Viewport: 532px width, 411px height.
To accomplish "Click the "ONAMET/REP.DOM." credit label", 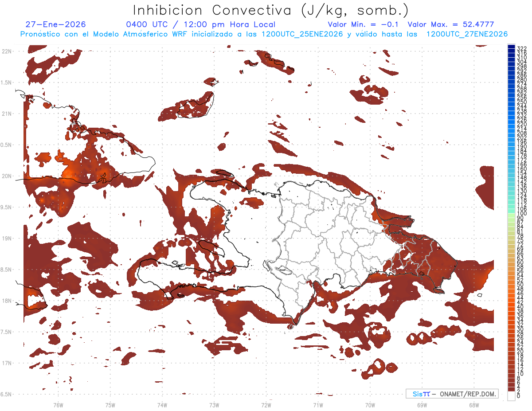I will point(468,394).
